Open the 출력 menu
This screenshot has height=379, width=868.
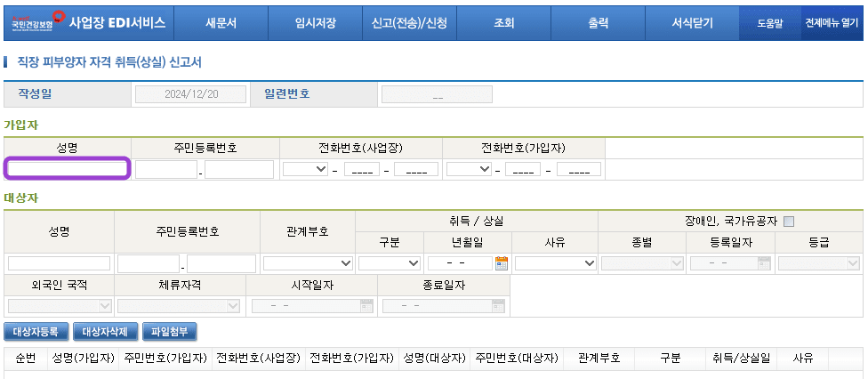[598, 23]
